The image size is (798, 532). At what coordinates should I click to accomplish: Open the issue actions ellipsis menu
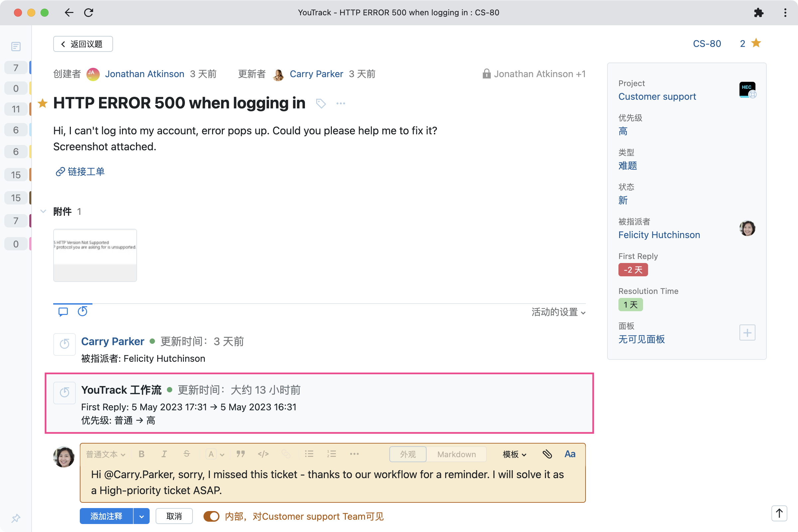340,103
